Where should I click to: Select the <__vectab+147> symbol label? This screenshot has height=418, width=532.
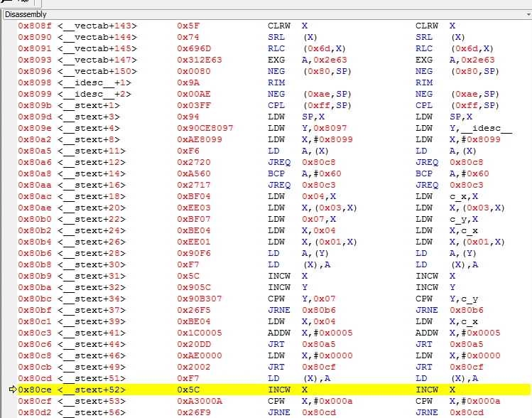97,60
